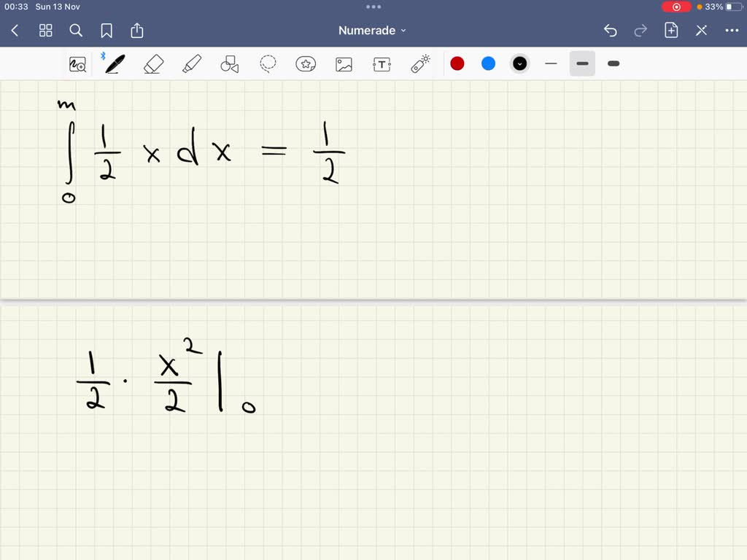Activate the lasso selection tool
The height and width of the screenshot is (560, 747).
tap(268, 63)
